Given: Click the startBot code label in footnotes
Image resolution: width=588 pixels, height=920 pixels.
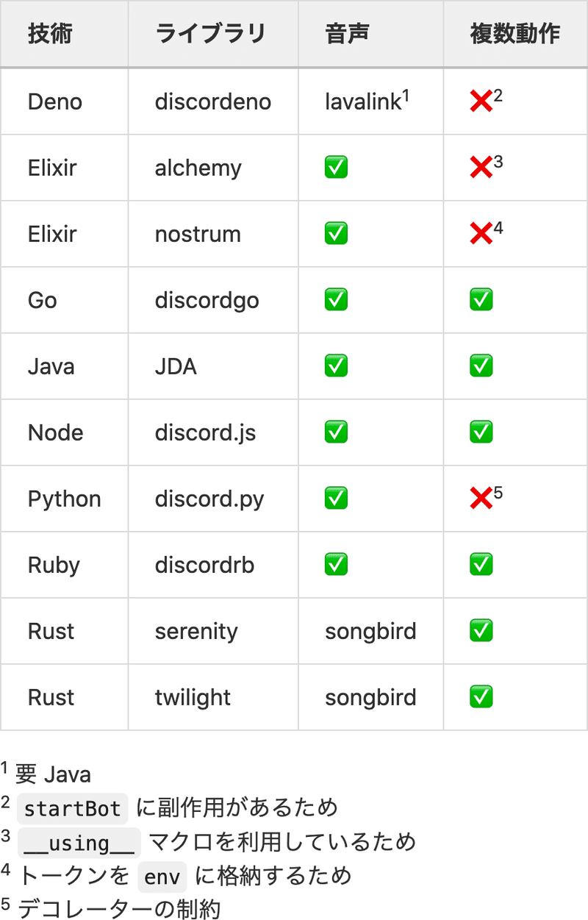Looking at the screenshot, I should tap(72, 809).
